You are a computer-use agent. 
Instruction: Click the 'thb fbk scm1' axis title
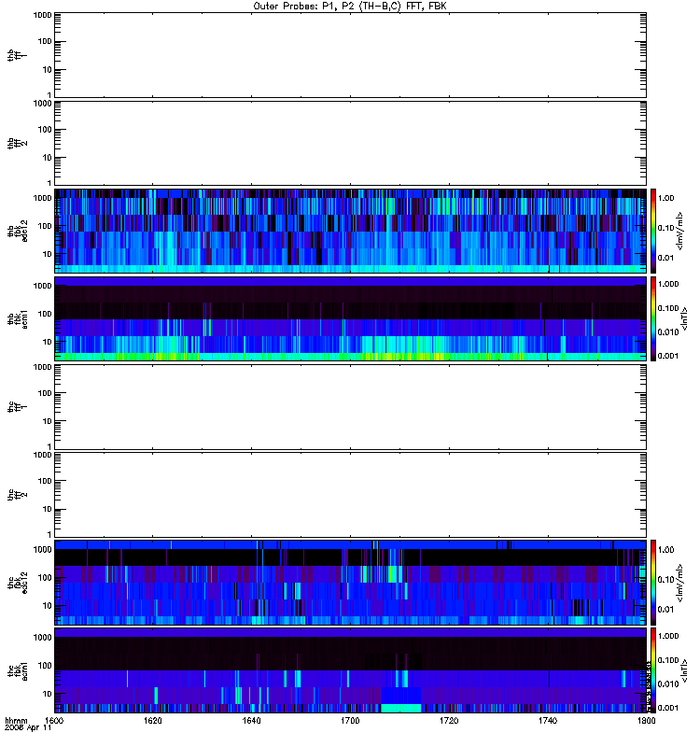17,319
